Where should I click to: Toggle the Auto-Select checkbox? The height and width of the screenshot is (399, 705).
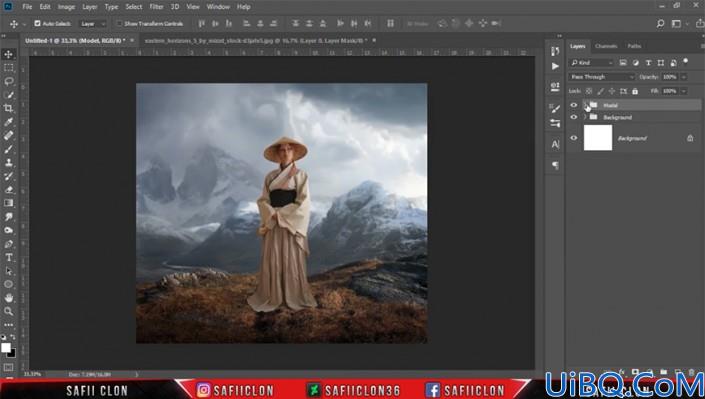click(x=38, y=23)
